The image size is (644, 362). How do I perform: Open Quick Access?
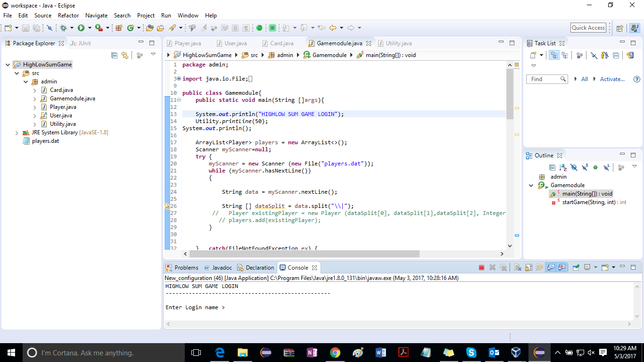(x=588, y=27)
